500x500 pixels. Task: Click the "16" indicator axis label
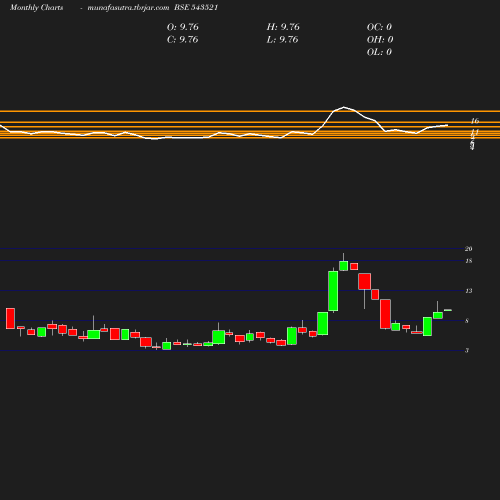(475, 121)
